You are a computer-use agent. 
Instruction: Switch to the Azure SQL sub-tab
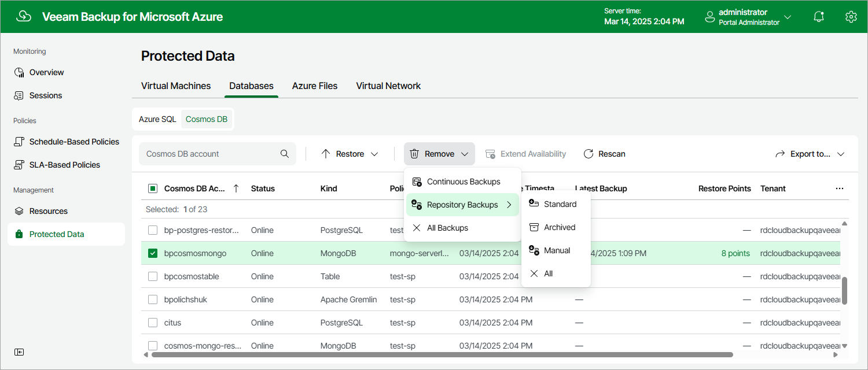tap(157, 119)
